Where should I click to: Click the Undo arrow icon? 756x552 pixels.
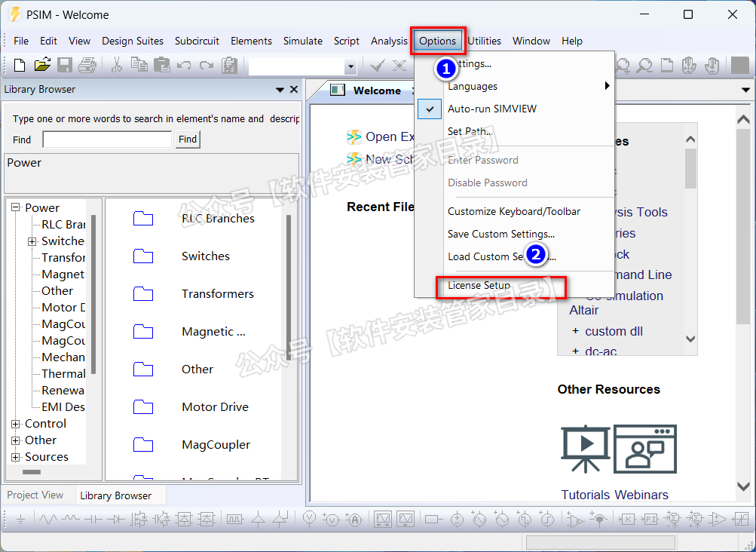click(184, 65)
